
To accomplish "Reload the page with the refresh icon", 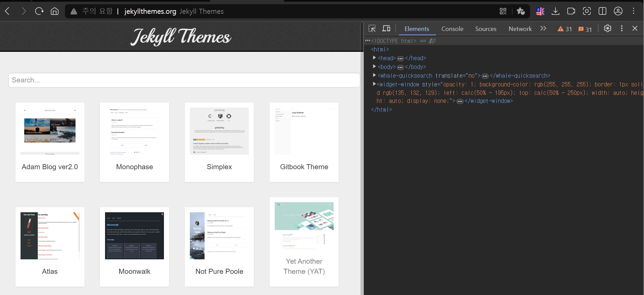I will tap(39, 11).
